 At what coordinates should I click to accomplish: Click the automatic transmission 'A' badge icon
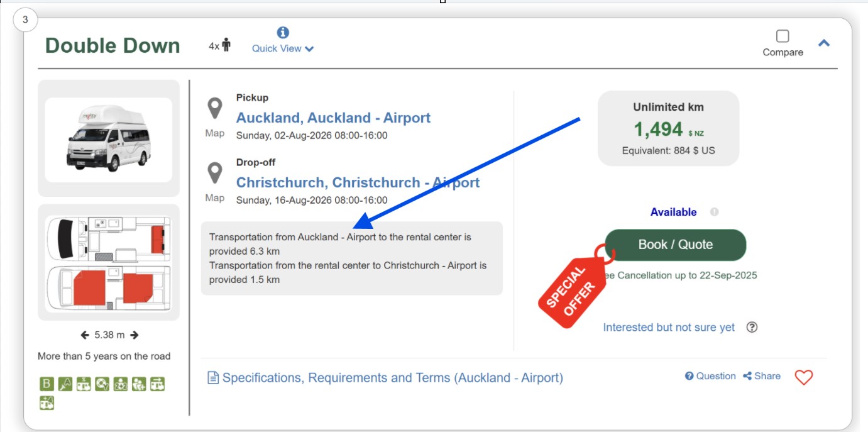(65, 384)
